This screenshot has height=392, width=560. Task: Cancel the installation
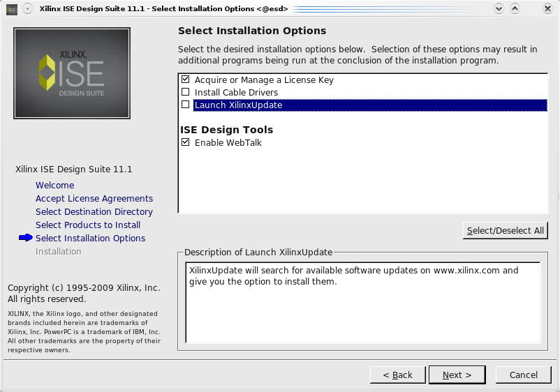(x=523, y=375)
